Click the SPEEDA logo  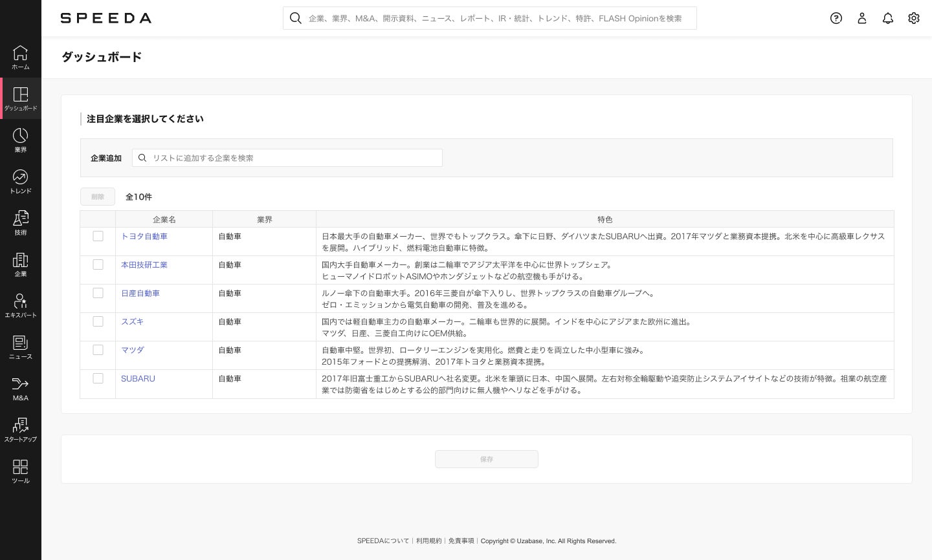(x=106, y=18)
